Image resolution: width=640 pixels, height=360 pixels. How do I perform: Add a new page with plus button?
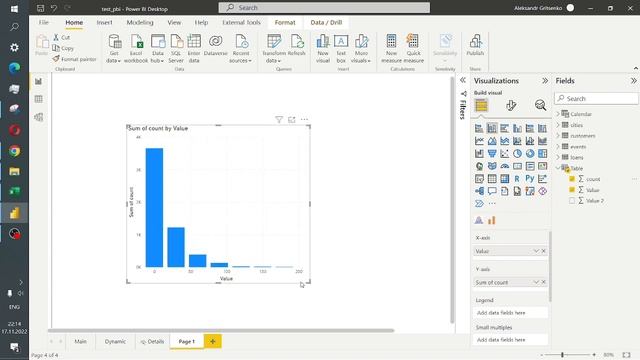pyautogui.click(x=213, y=341)
